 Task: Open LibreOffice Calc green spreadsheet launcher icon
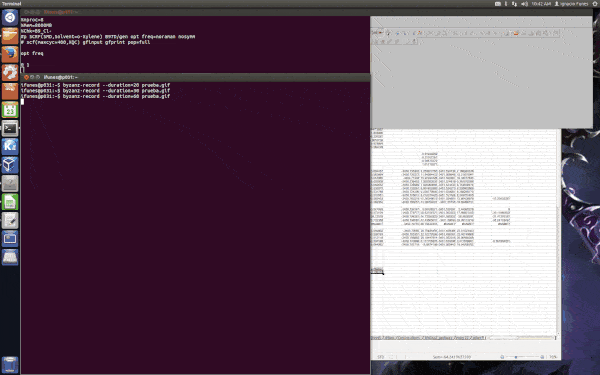tap(10, 202)
